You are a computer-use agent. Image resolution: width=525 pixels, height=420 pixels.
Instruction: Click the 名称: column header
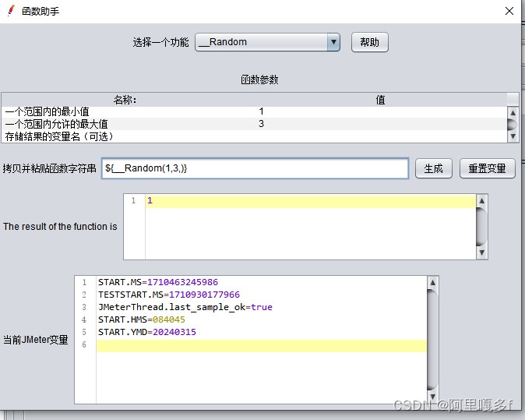point(125,100)
